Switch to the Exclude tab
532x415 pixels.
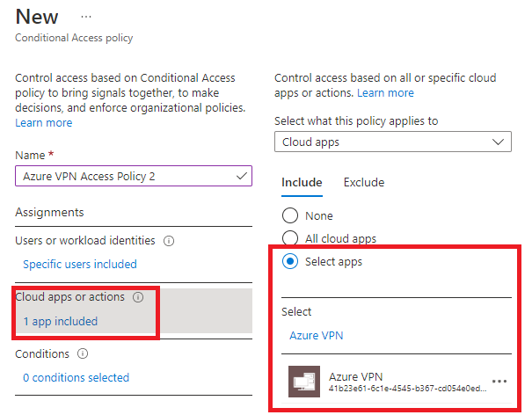pos(364,183)
